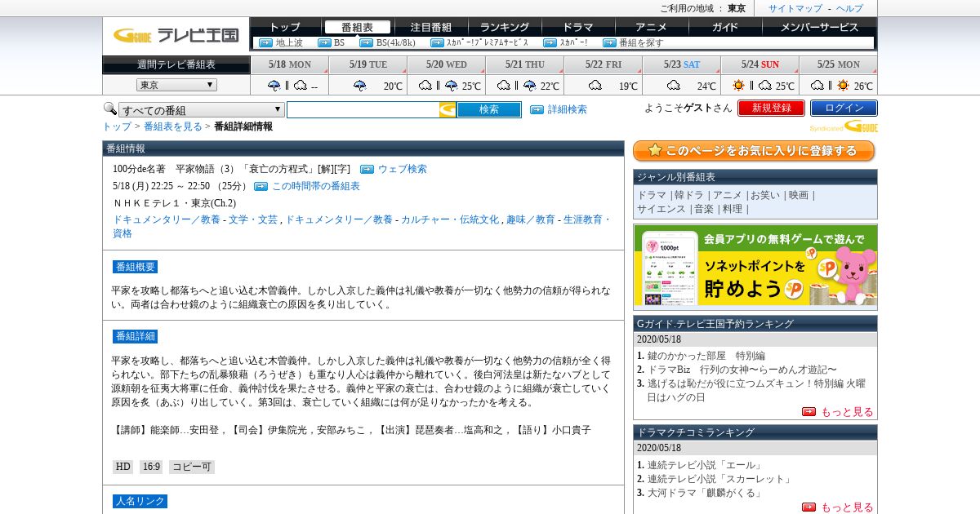Image resolution: width=980 pixels, height=514 pixels.
Task: Click ドラマBiz 行列の女神 ranking entry
Action: click(x=742, y=370)
